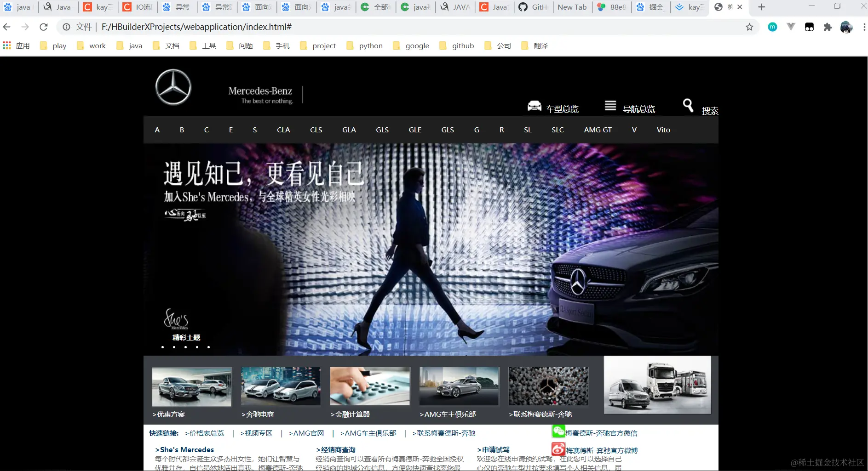
Task: Open the 申请试驾 heading link
Action: point(493,450)
